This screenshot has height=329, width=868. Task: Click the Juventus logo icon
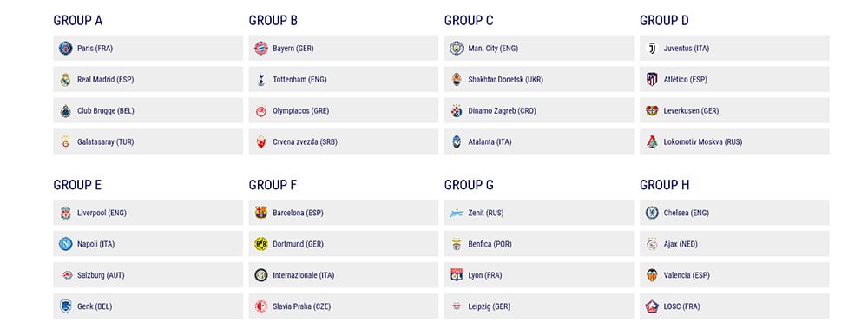click(652, 49)
